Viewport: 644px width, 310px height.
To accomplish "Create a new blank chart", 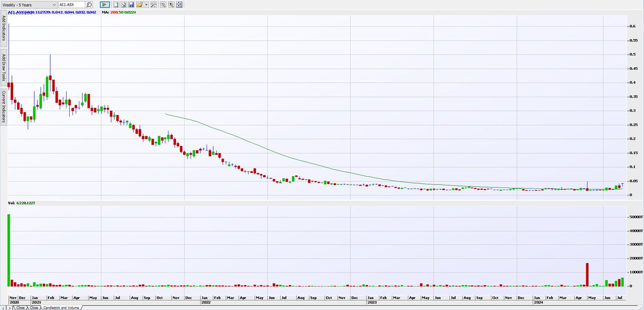I will 115,4.
